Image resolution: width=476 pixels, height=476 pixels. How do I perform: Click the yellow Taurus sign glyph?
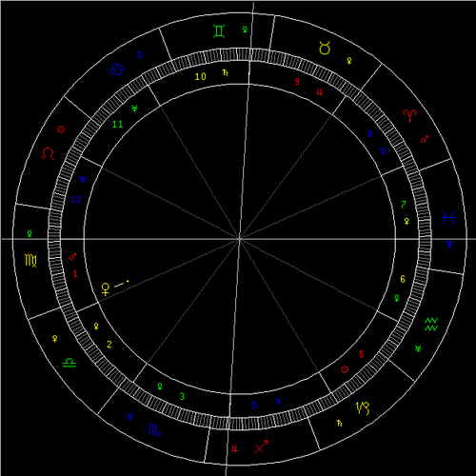click(x=325, y=48)
